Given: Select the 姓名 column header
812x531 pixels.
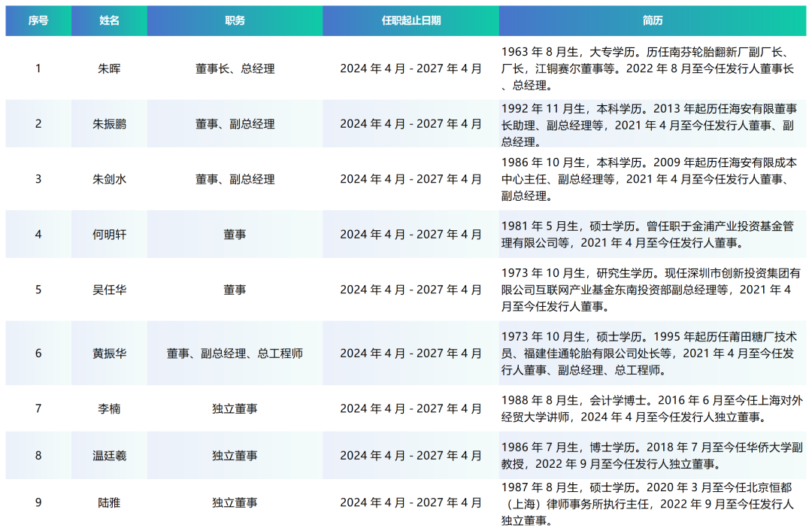Looking at the screenshot, I should (108, 20).
